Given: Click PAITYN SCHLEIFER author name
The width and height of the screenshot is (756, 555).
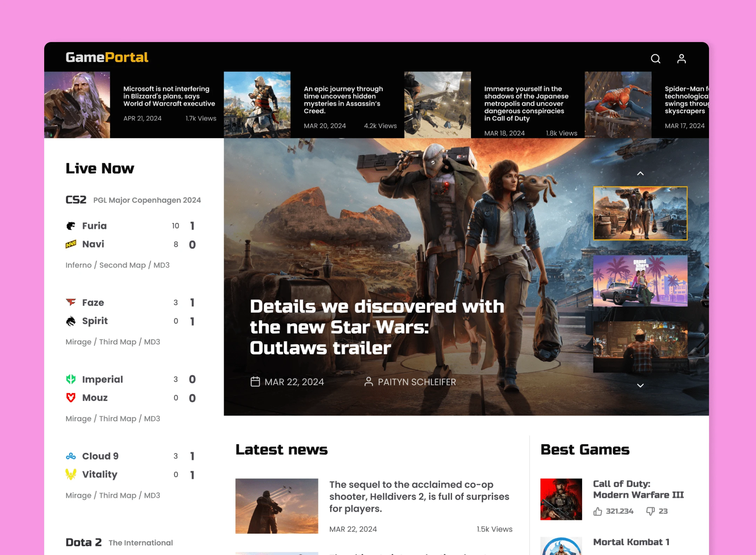Looking at the screenshot, I should 417,382.
